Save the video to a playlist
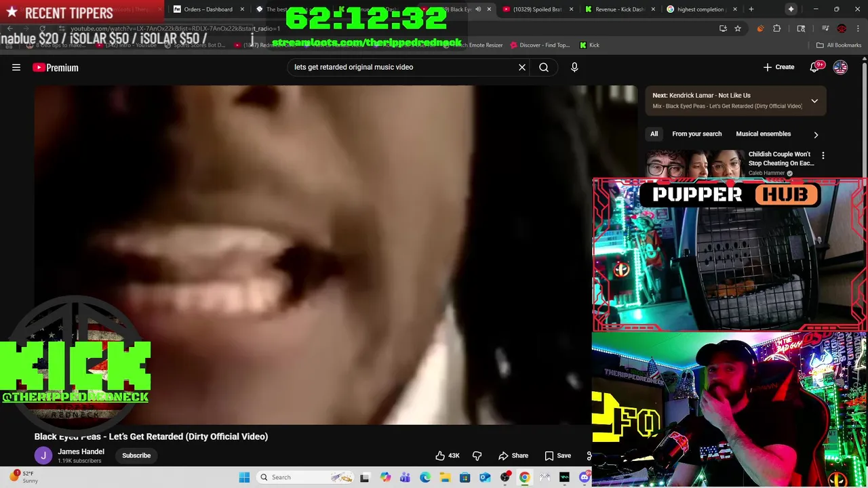 click(x=557, y=455)
